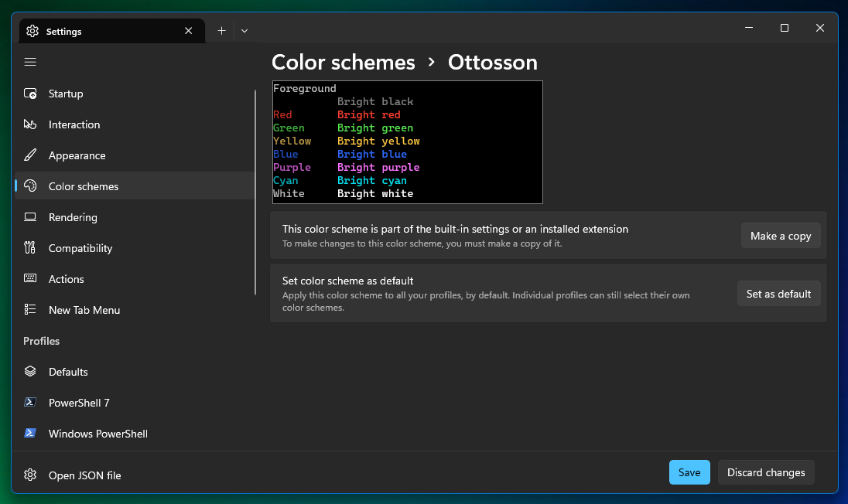This screenshot has width=848, height=504.
Task: Open the new tab dropdown chevron
Action: tap(244, 30)
